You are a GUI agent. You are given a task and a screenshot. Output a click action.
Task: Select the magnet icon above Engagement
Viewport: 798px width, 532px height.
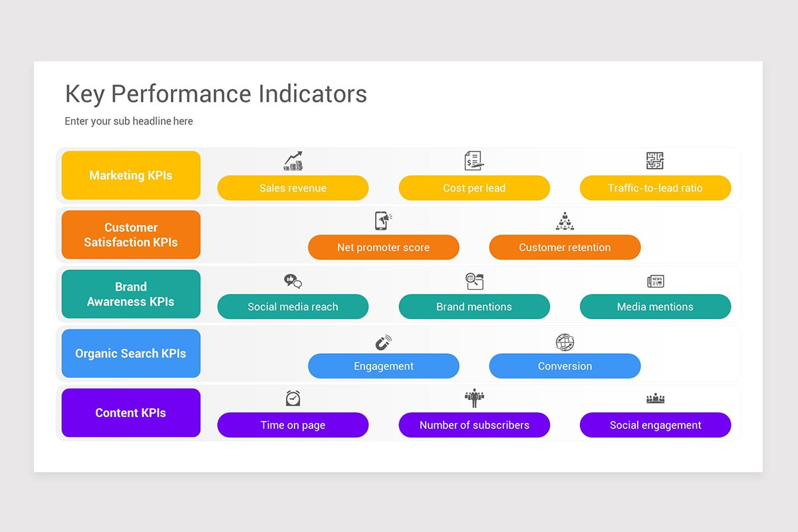[x=384, y=342]
